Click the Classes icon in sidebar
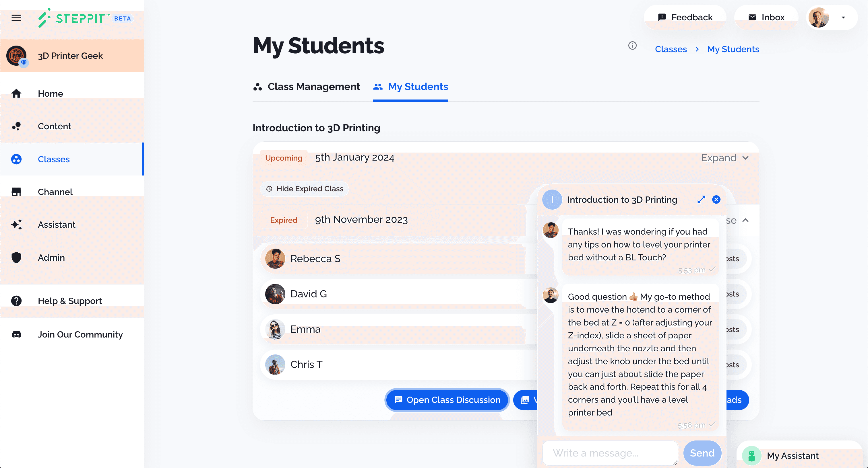The height and width of the screenshot is (468, 868). click(16, 159)
